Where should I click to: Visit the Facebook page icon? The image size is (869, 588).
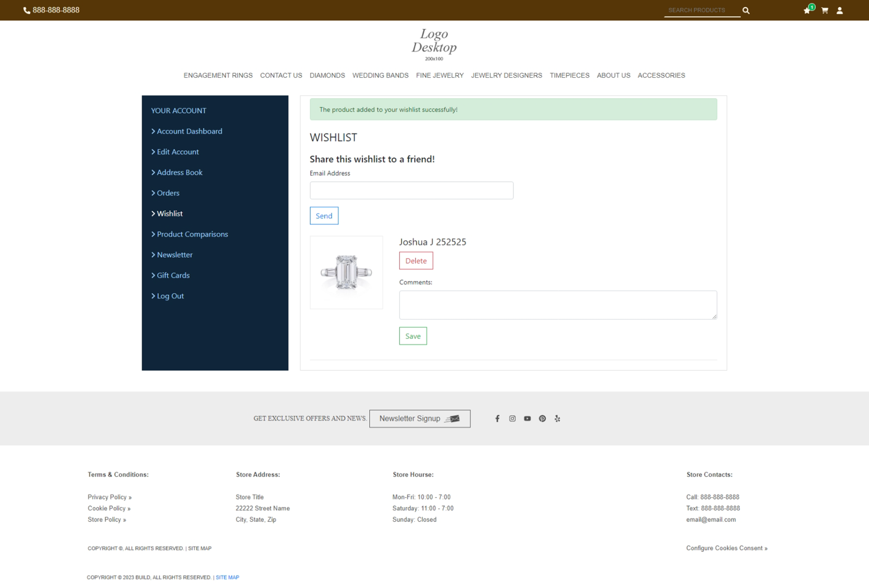497,419
